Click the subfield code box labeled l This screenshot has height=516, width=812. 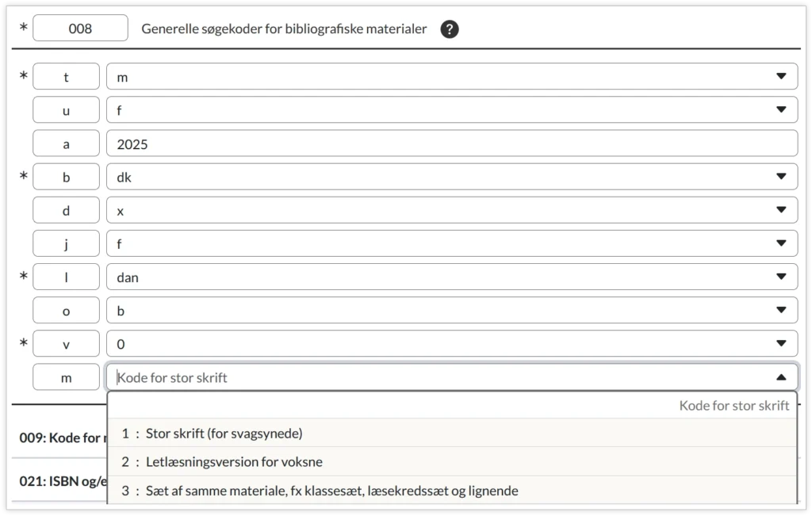[66, 277]
